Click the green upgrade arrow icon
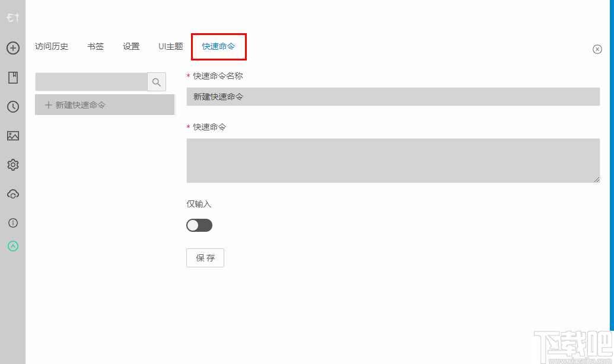 (12, 246)
